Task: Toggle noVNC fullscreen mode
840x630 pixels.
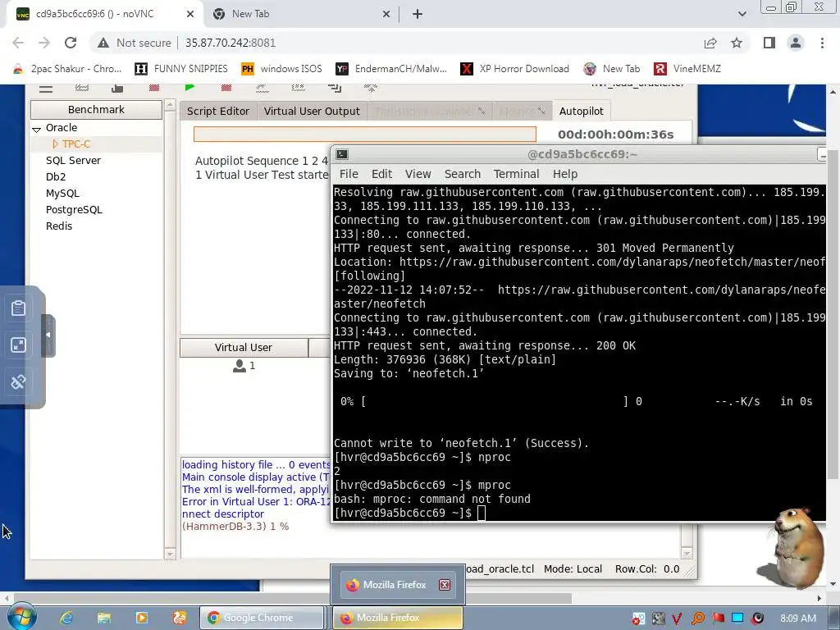Action: pos(18,345)
